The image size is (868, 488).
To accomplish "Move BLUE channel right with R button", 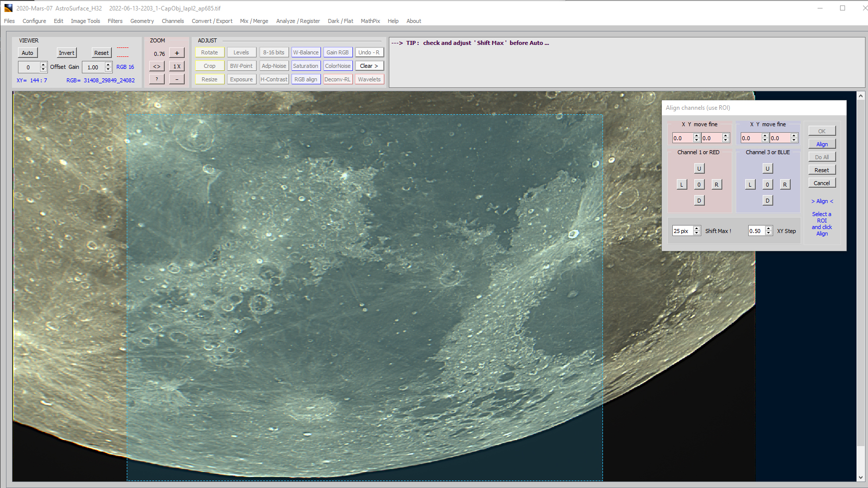I will (x=785, y=185).
